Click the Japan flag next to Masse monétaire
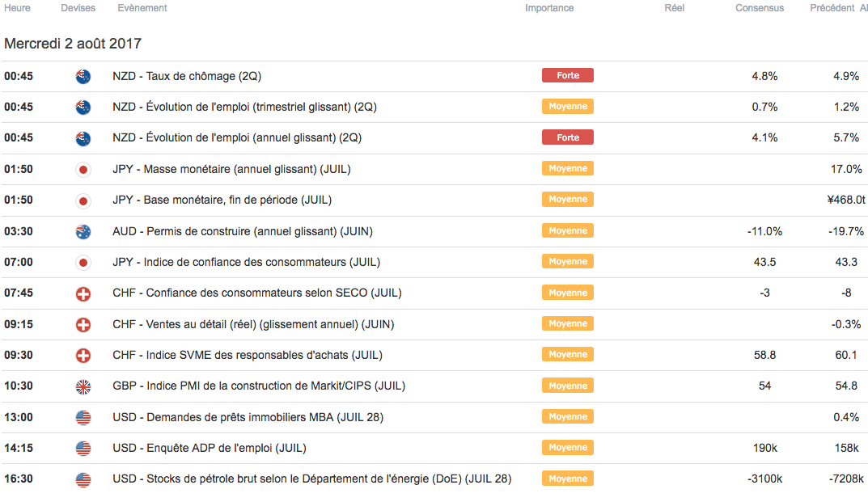This screenshot has width=868, height=502. (x=83, y=169)
